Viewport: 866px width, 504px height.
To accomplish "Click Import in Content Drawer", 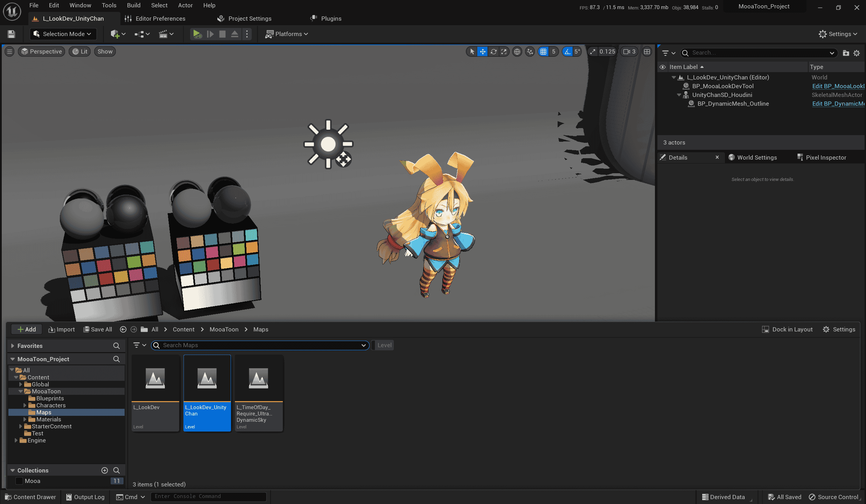I will (x=61, y=329).
